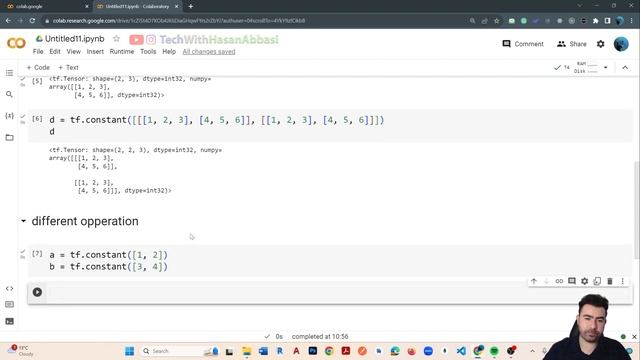The height and width of the screenshot is (360, 640).
Task: Delete the selected cell
Action: click(x=610, y=281)
